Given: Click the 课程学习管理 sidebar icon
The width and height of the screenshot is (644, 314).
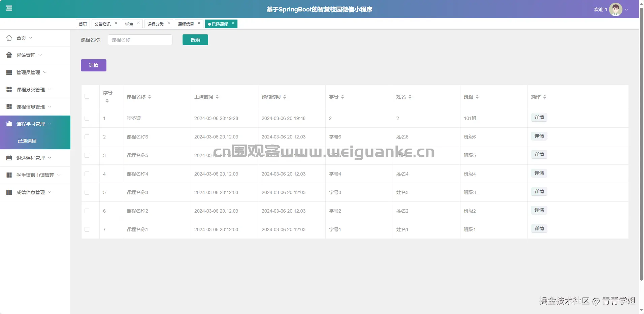Looking at the screenshot, I should [9, 124].
